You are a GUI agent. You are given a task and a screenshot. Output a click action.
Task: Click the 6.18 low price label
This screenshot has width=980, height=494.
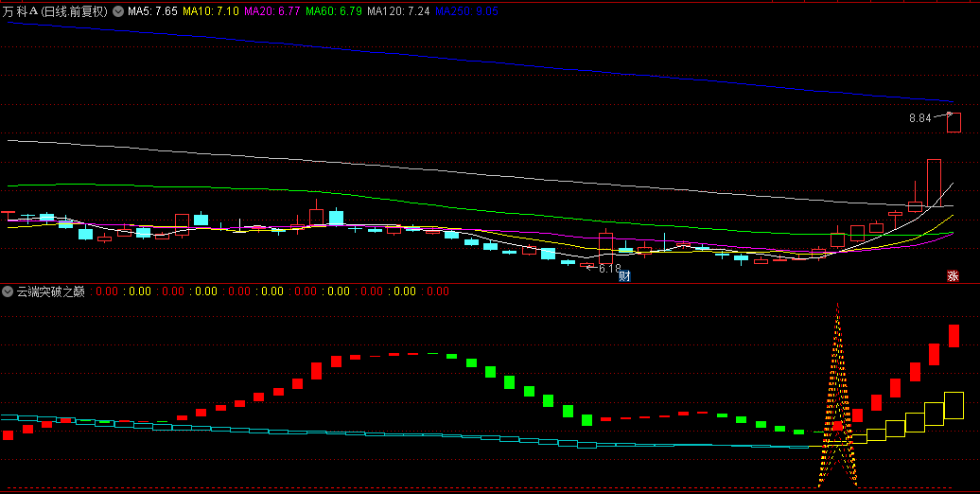[x=610, y=268]
